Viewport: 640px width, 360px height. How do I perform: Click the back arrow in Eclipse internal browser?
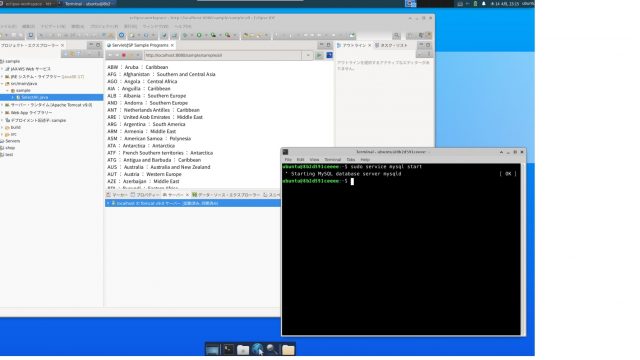tap(109, 55)
